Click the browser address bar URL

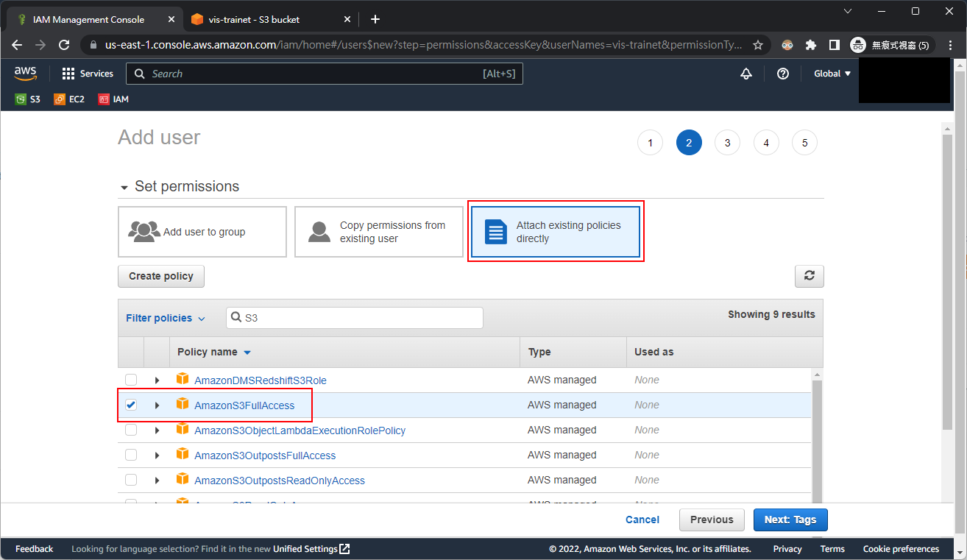tap(423, 45)
